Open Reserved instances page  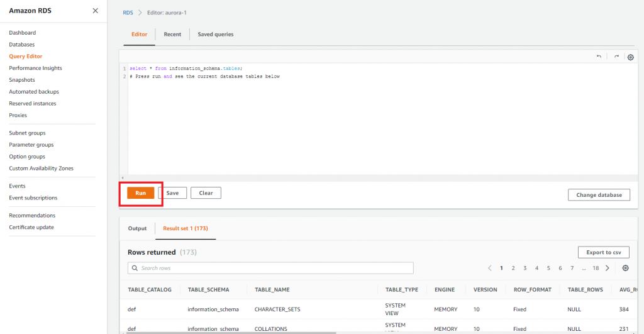click(33, 104)
